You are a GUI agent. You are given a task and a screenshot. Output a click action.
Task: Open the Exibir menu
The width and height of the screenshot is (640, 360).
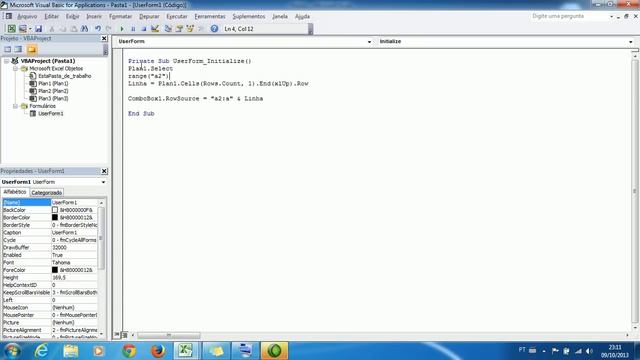pyautogui.click(x=73, y=16)
